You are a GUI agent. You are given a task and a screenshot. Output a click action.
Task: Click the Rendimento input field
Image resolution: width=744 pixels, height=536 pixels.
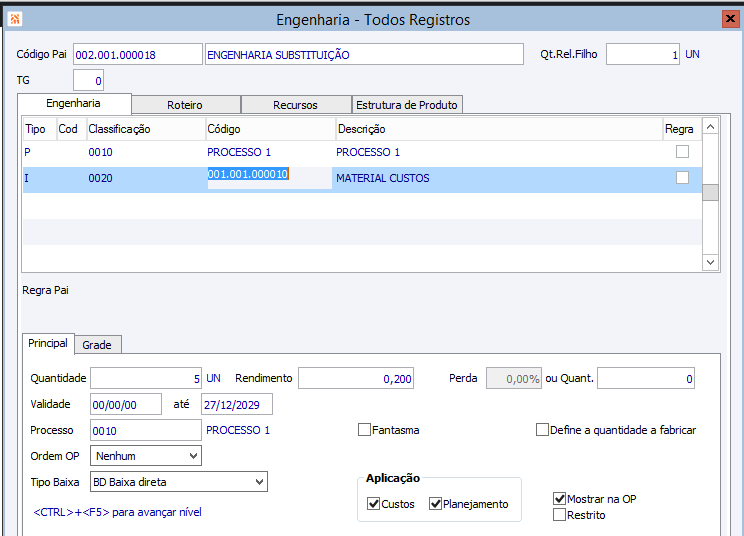coord(356,379)
